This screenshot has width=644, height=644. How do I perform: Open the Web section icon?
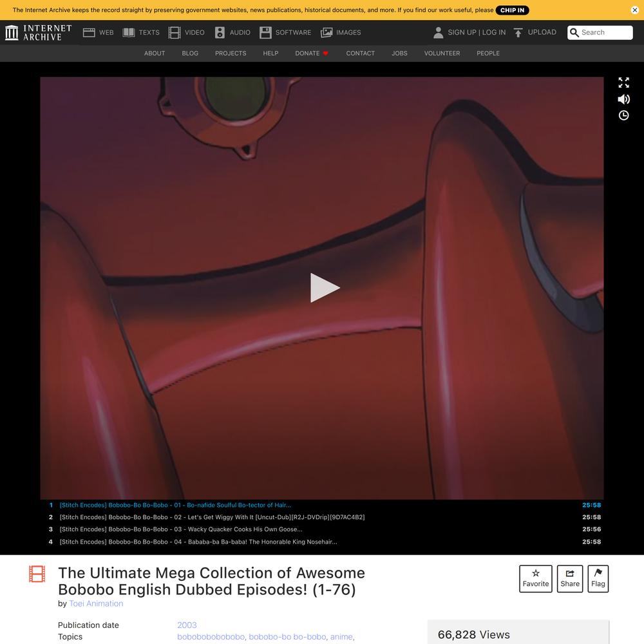pyautogui.click(x=89, y=32)
